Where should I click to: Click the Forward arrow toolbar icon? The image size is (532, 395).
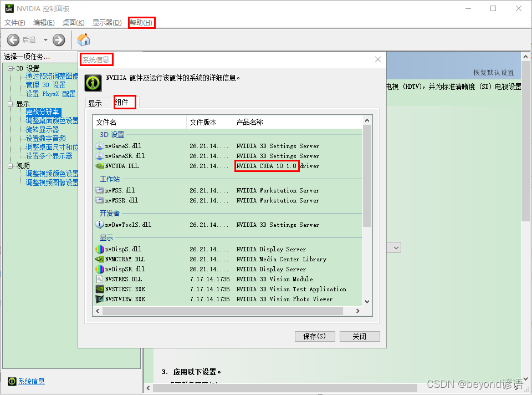59,40
